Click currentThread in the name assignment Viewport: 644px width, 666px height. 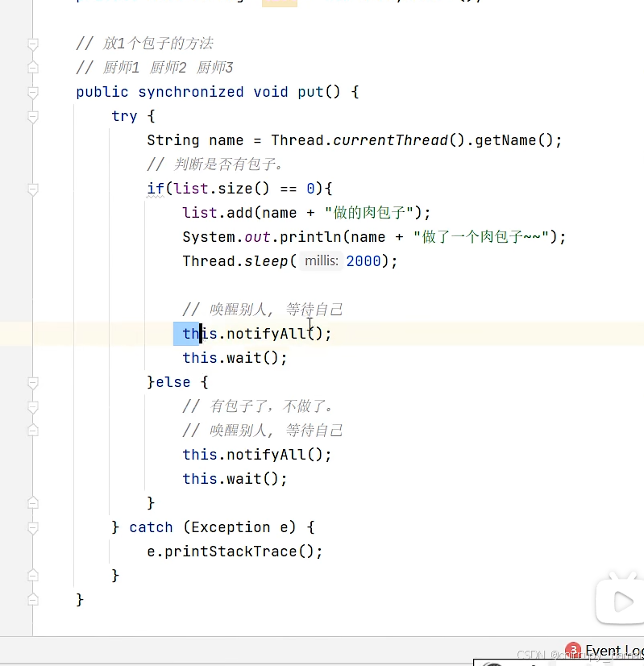391,140
